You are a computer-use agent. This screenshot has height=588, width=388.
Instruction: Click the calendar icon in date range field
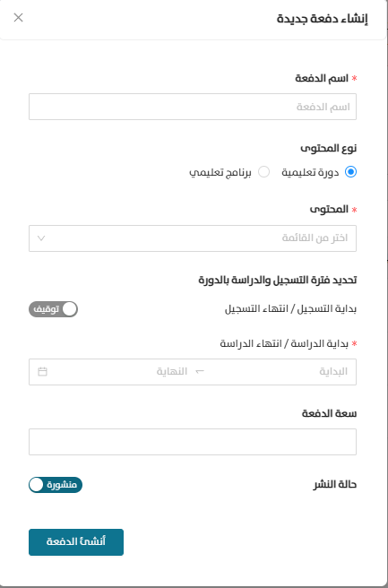pos(42,372)
